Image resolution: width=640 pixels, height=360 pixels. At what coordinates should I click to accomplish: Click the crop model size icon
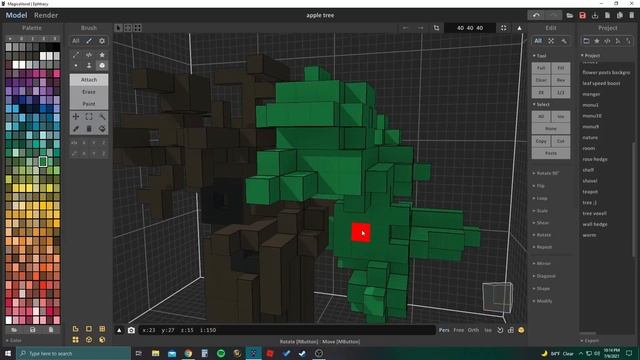(436, 28)
